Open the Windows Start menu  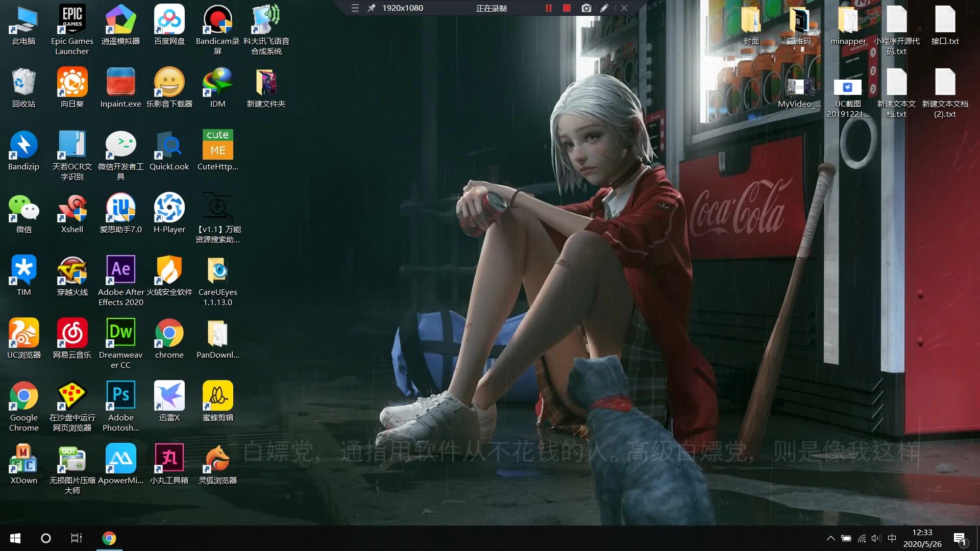pyautogui.click(x=15, y=538)
